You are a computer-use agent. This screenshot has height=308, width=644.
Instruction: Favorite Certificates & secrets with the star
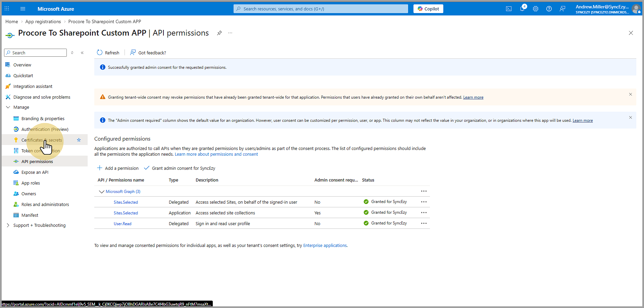(79, 140)
